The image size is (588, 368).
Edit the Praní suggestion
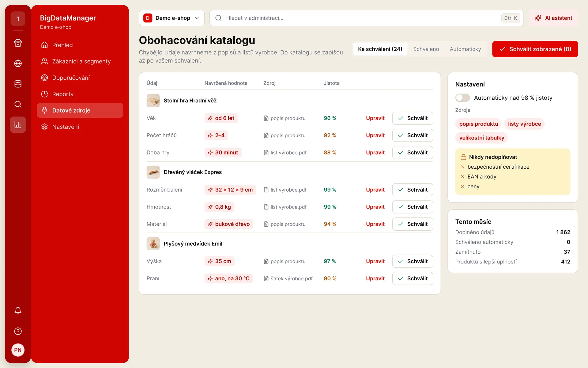[x=375, y=278]
